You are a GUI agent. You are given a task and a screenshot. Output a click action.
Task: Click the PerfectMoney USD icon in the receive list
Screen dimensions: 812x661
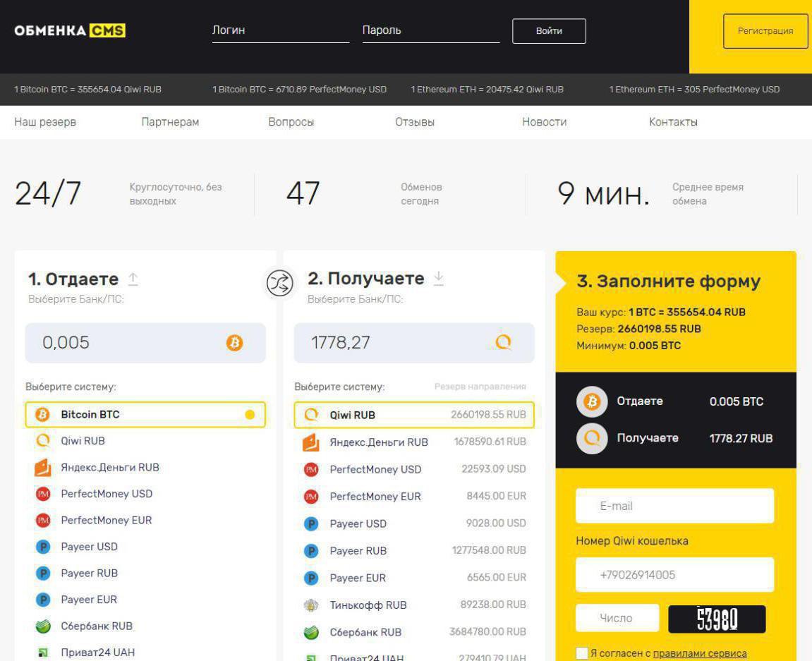click(310, 469)
